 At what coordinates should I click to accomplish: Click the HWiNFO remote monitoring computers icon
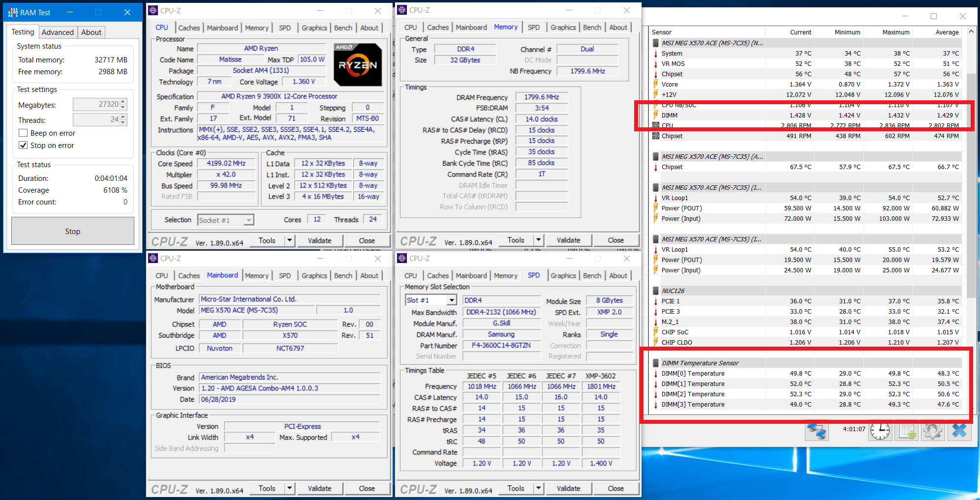[817, 431]
